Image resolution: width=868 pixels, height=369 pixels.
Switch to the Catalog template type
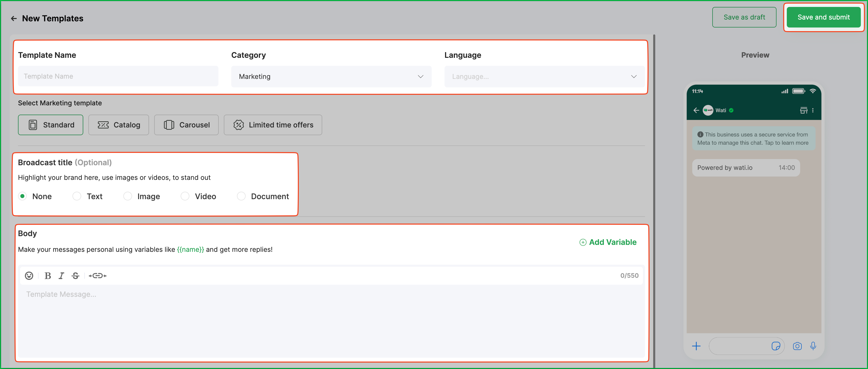click(x=119, y=125)
